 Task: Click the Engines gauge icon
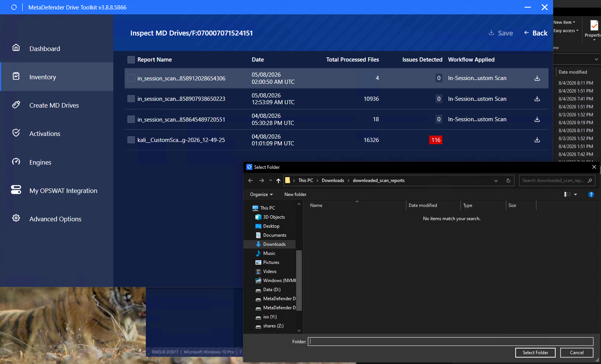(16, 162)
